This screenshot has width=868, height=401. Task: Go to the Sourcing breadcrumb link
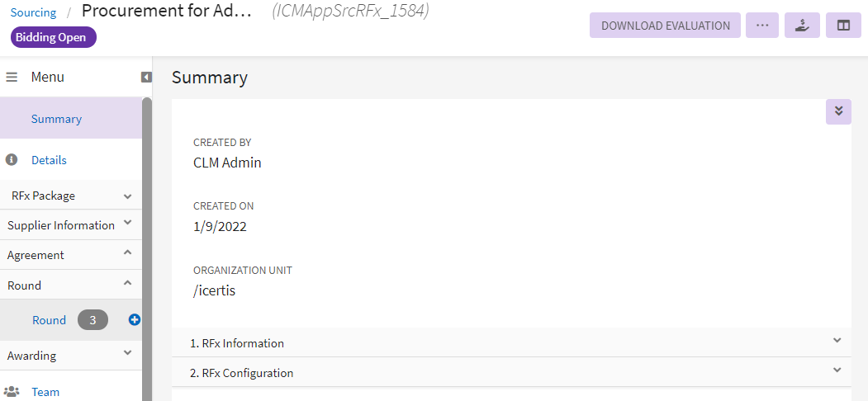(33, 12)
